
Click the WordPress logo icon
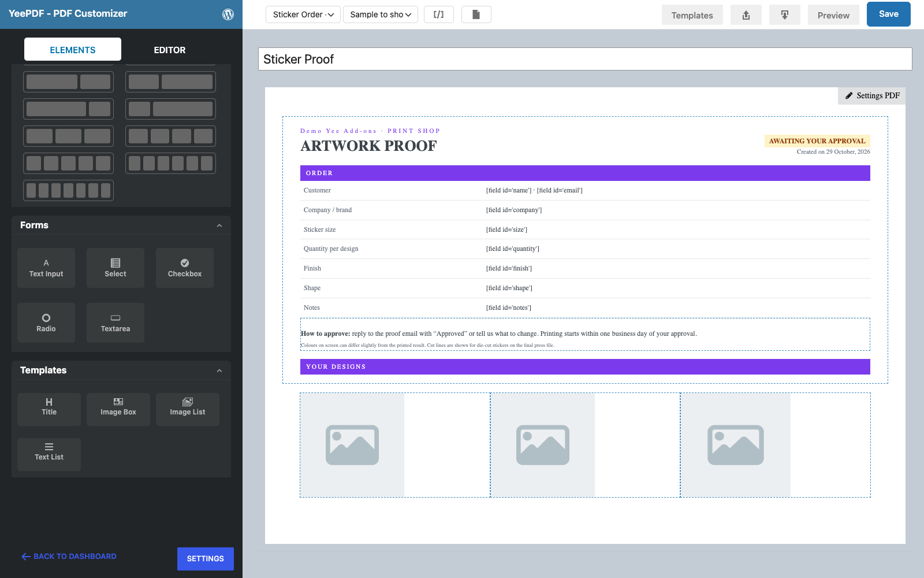228,14
